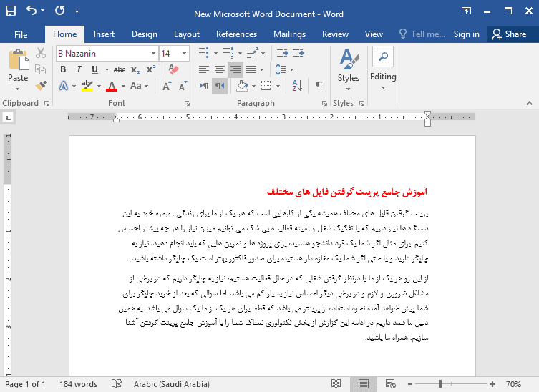This screenshot has height=392, width=539.
Task: Apply the yellow text highlight color
Action: (x=87, y=86)
